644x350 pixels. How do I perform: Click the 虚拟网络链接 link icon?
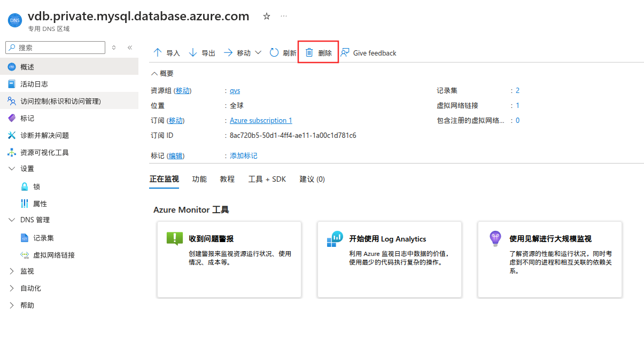[25, 255]
